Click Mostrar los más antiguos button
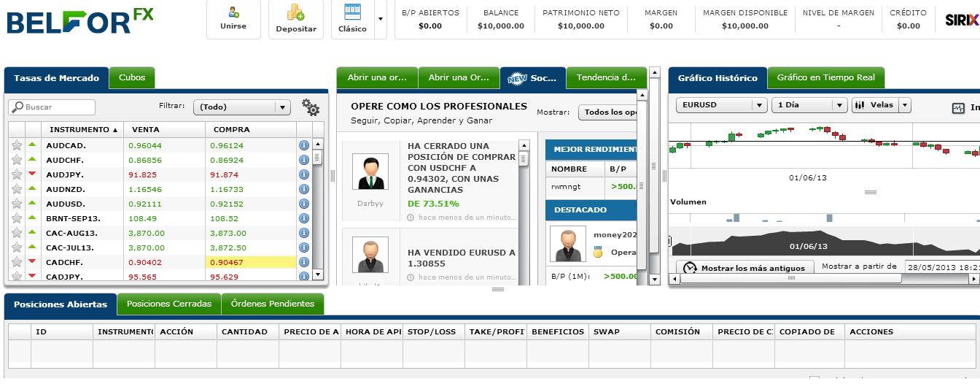The height and width of the screenshot is (384, 980). pyautogui.click(x=745, y=268)
